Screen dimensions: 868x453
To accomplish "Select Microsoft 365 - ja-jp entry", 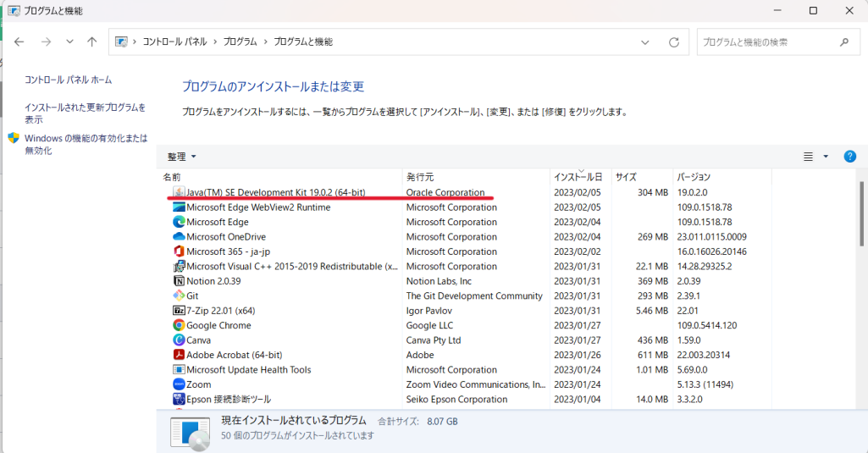I will click(228, 251).
